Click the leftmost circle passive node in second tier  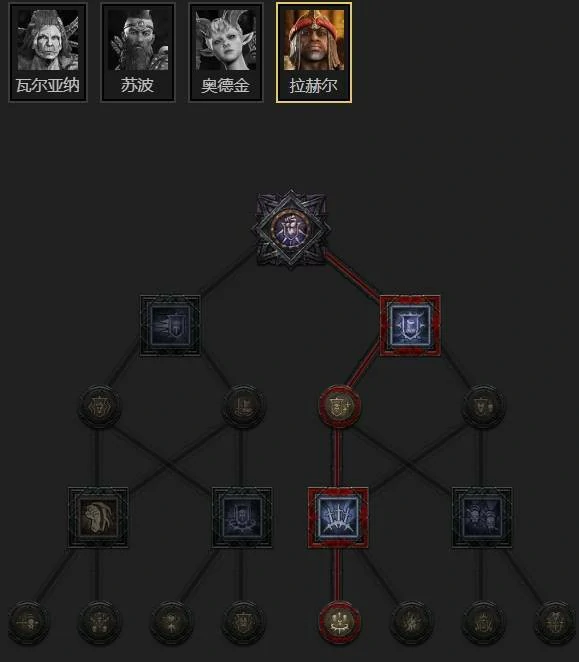click(x=99, y=406)
